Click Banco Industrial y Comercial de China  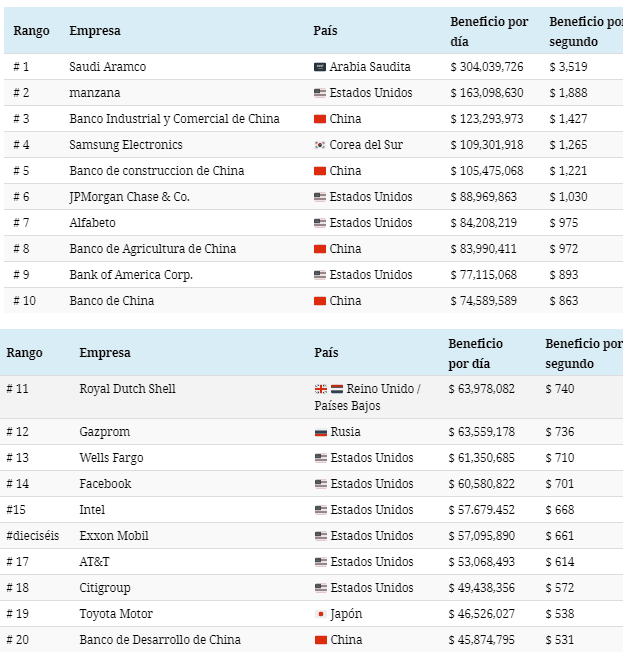coord(174,119)
